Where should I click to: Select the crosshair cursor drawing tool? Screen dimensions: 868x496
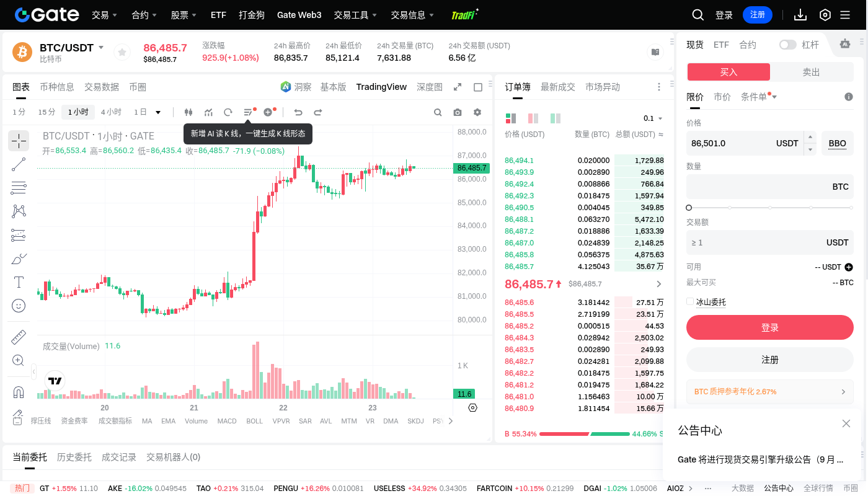[19, 141]
